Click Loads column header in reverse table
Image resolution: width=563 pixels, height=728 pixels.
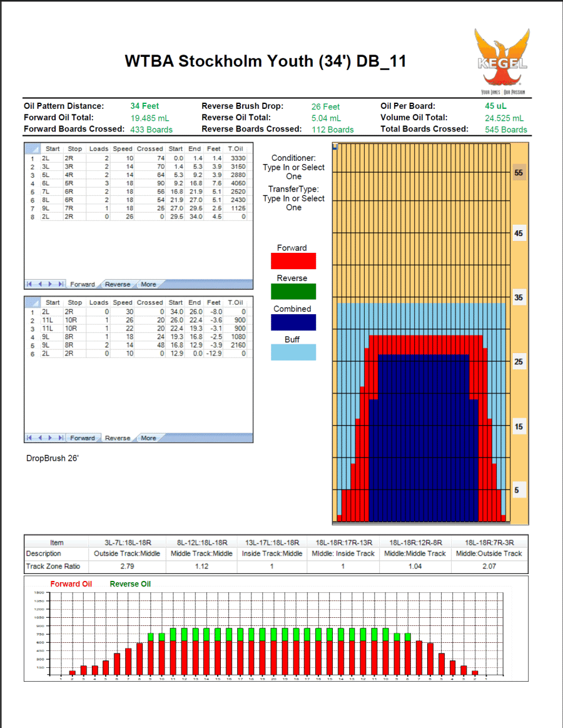coord(98,303)
